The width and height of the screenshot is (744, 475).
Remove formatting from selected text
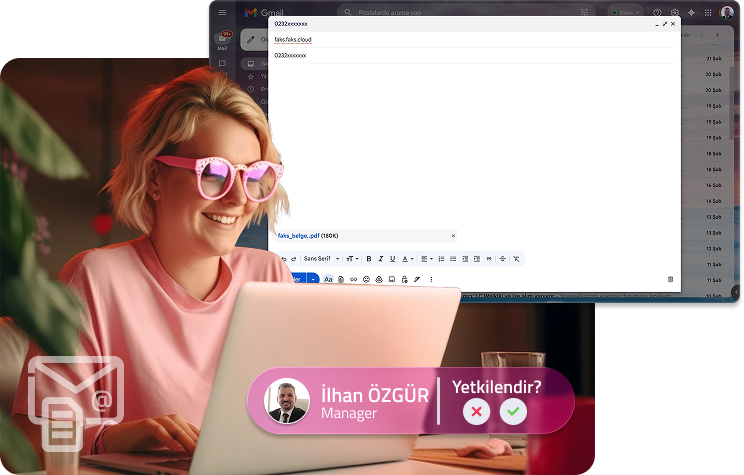516,259
